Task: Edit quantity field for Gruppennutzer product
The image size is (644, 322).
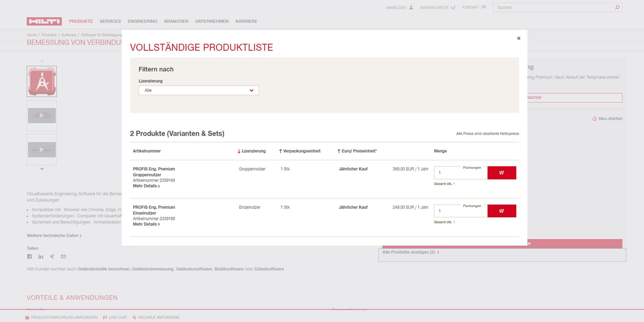Action: coord(461,173)
